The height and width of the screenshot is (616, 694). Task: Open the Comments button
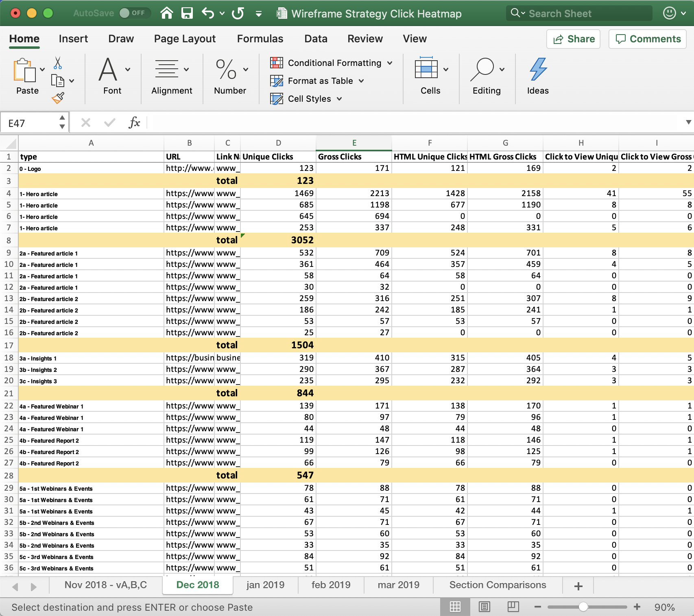[648, 39]
